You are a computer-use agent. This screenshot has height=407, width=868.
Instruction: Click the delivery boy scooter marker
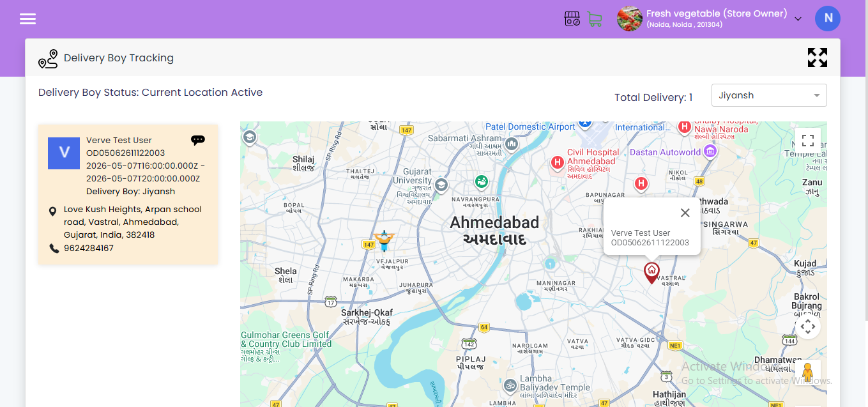[385, 241]
